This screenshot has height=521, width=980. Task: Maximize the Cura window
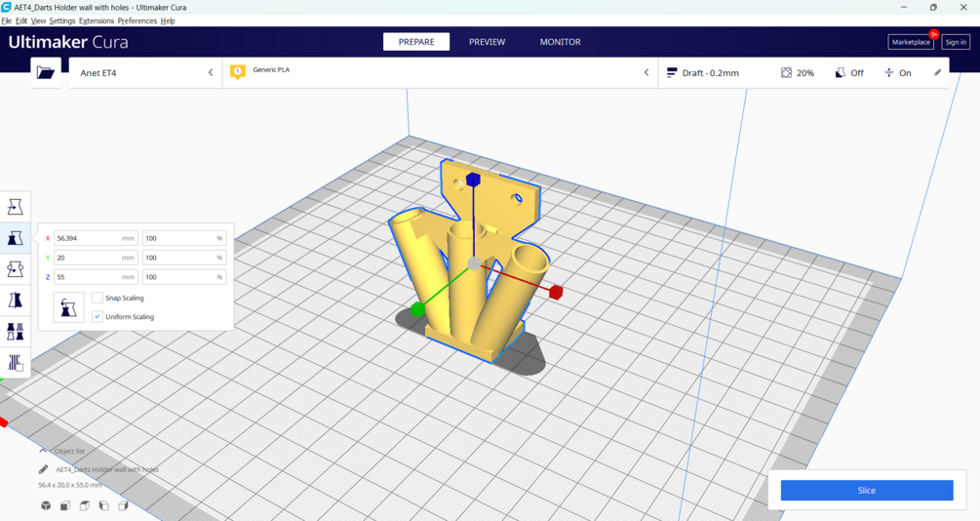(x=933, y=7)
